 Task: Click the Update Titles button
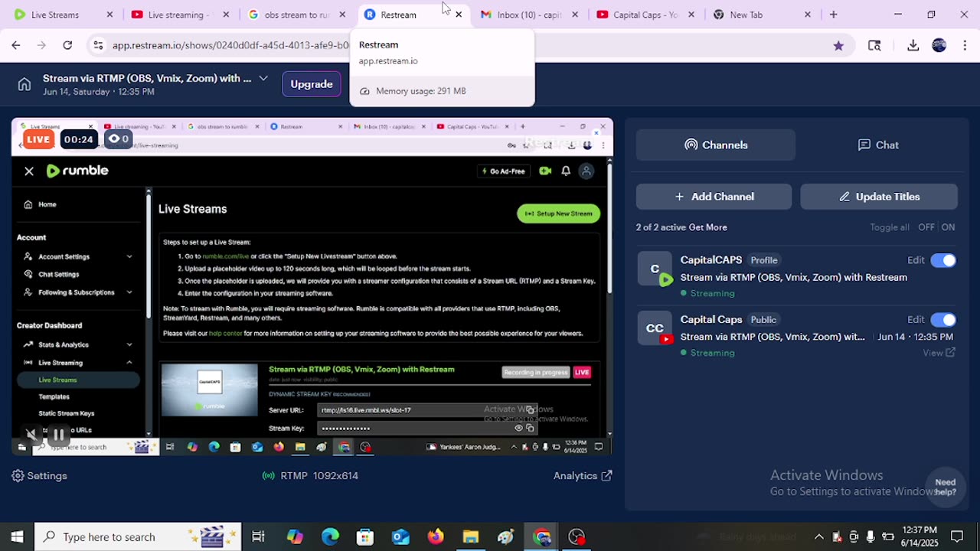879,197
